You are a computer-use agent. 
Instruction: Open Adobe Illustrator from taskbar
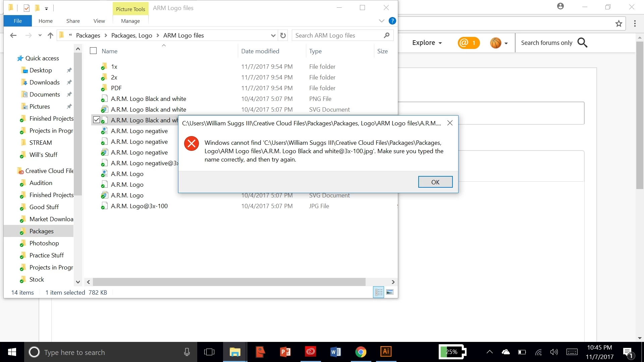[x=386, y=352]
